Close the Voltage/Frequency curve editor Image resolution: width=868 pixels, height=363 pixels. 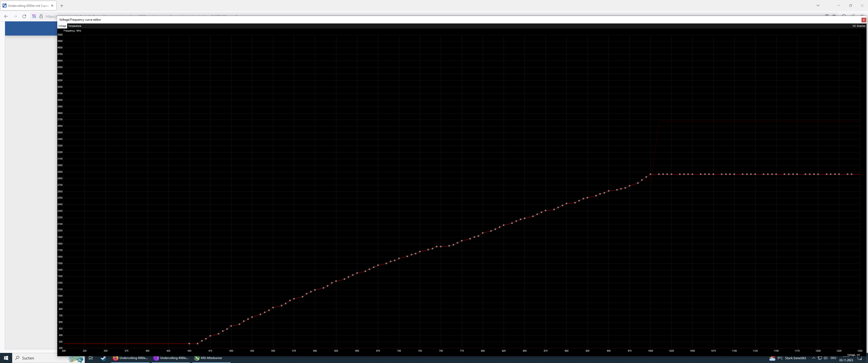[864, 20]
